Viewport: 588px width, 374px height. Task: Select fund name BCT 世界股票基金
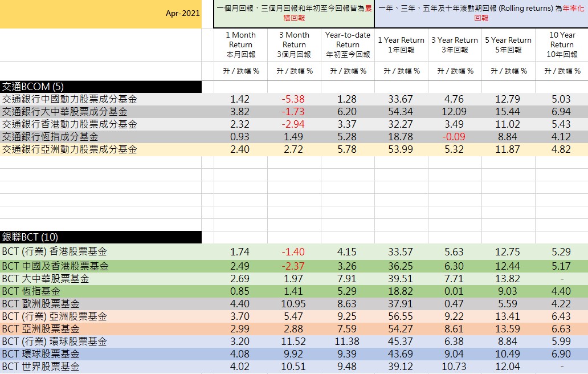point(40,367)
